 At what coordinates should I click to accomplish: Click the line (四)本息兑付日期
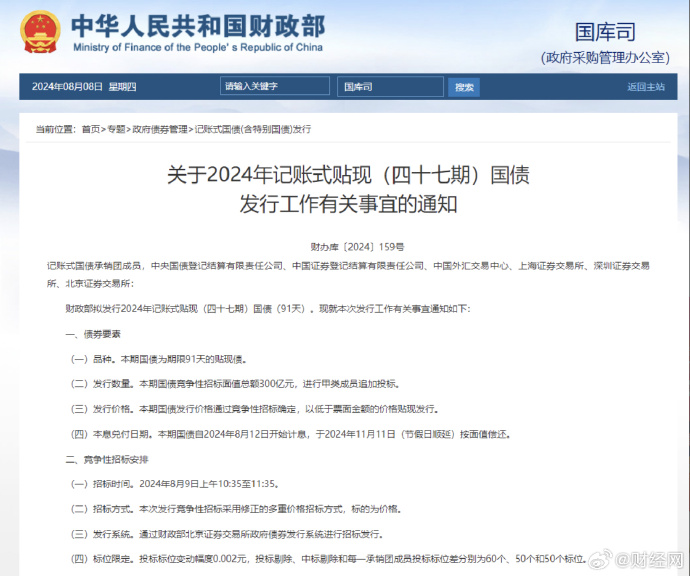pyautogui.click(x=291, y=434)
